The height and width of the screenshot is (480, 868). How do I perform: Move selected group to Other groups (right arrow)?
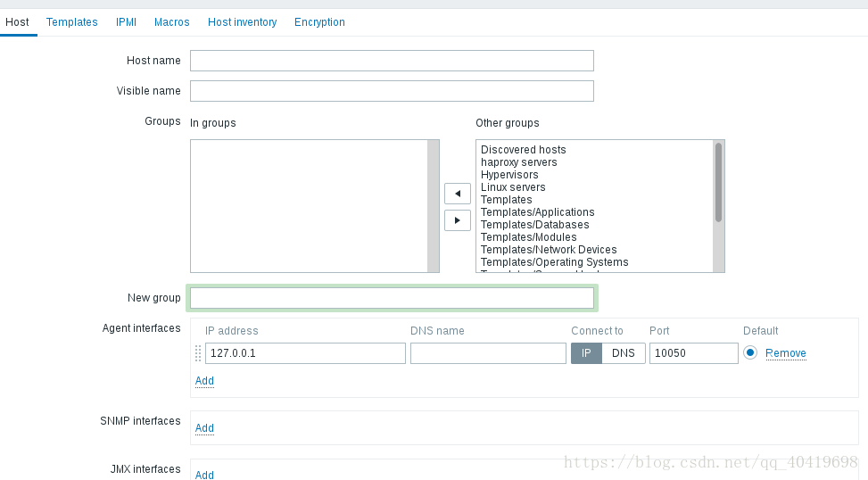pyautogui.click(x=458, y=220)
